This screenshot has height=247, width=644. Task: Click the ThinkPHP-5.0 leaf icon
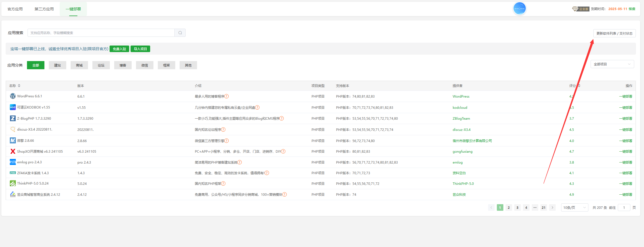click(x=13, y=183)
